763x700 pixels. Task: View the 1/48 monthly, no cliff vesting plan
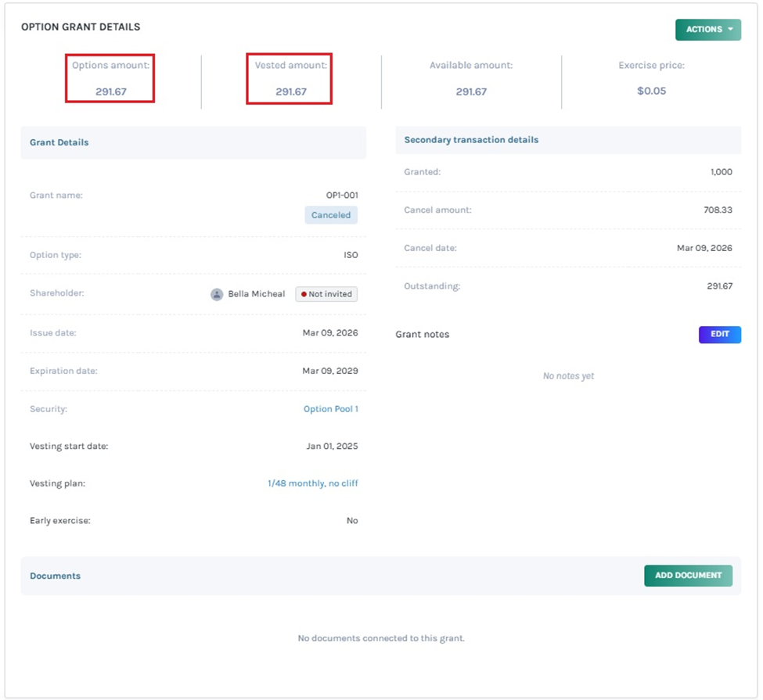click(312, 483)
